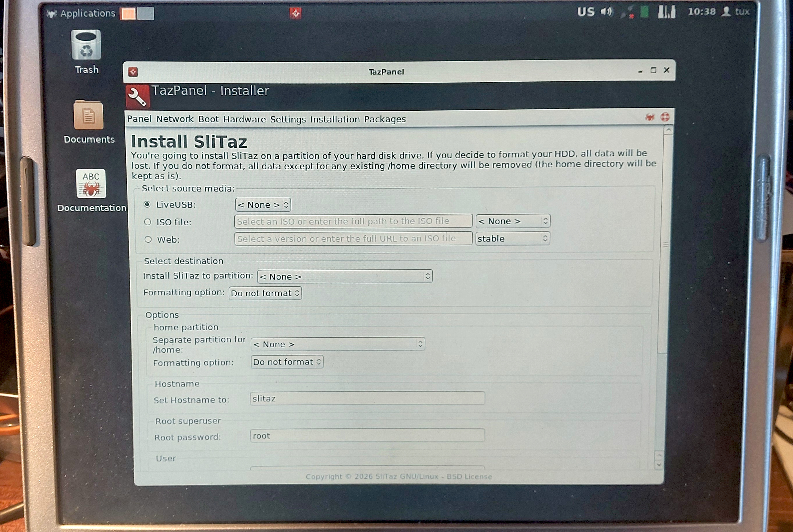Image resolution: width=793 pixels, height=532 pixels.
Task: Open Separate partition for /home dropdown
Action: (x=338, y=344)
